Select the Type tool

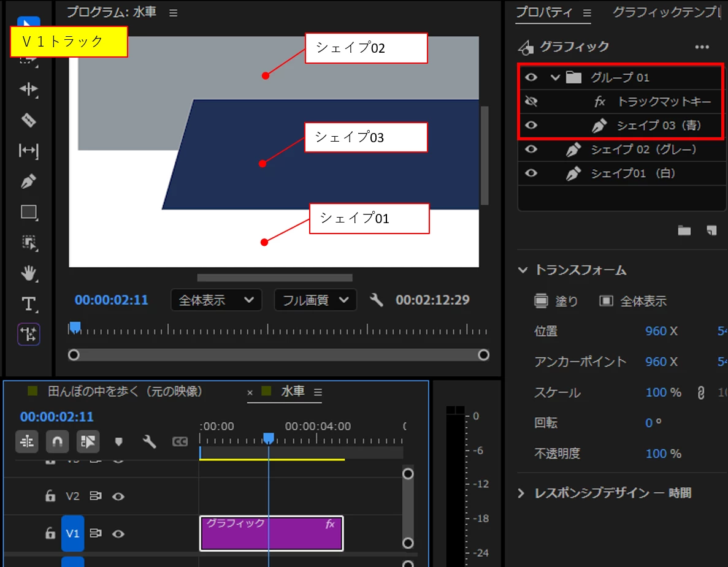click(x=28, y=304)
